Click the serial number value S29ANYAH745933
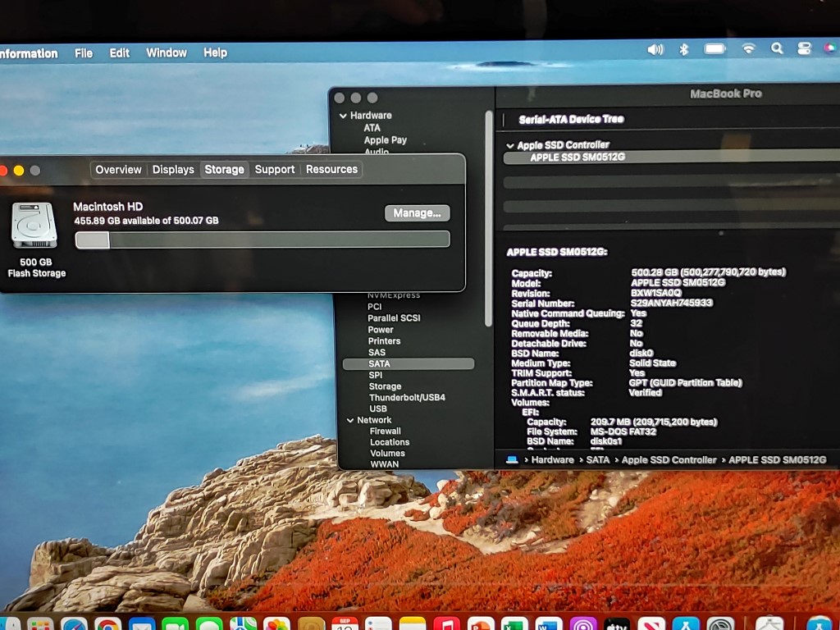840x630 pixels. (671, 304)
